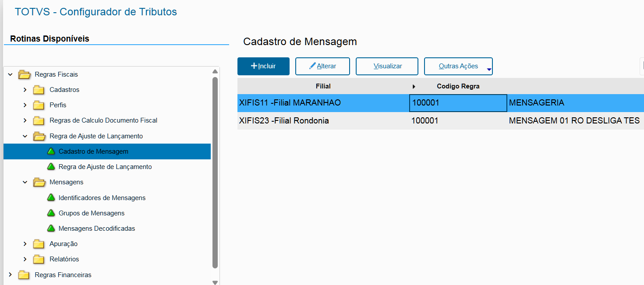Viewport: 644px width, 285px height.
Task: Click the Incluir button
Action: pyautogui.click(x=263, y=66)
